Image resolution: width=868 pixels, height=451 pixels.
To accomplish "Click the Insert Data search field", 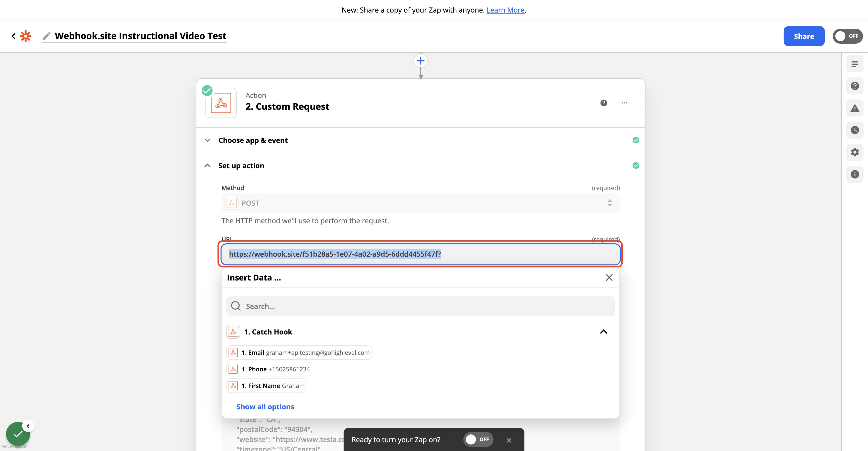I will click(x=420, y=306).
